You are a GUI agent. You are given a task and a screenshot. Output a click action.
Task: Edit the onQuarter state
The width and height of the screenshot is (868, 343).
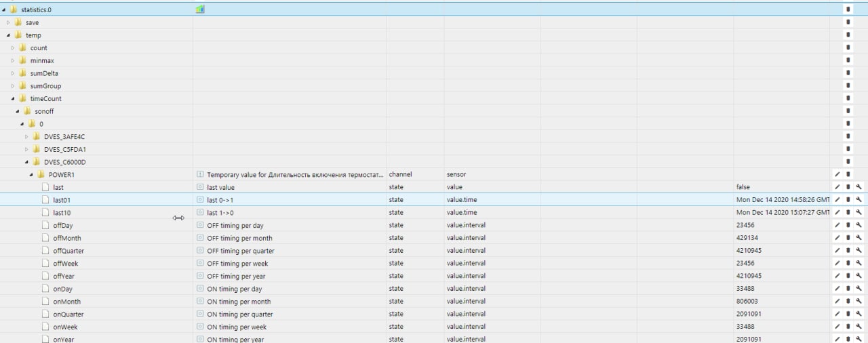point(837,314)
